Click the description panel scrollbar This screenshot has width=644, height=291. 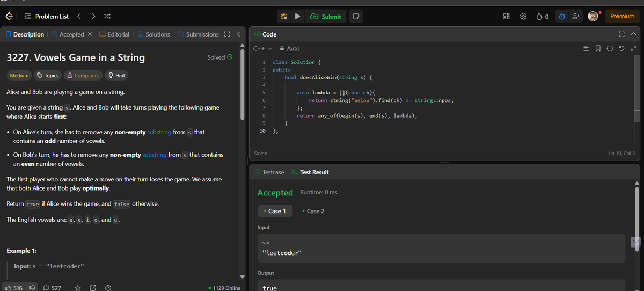pos(243,86)
